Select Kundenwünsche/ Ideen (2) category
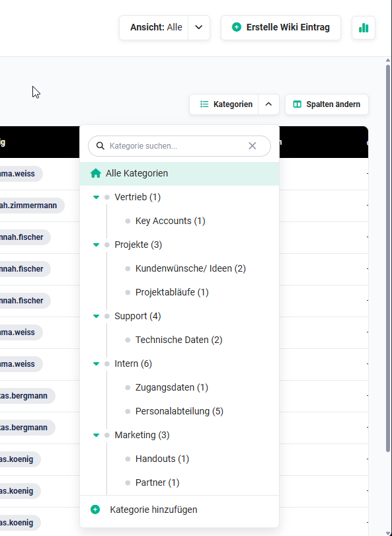This screenshot has height=536, width=392. click(x=190, y=269)
